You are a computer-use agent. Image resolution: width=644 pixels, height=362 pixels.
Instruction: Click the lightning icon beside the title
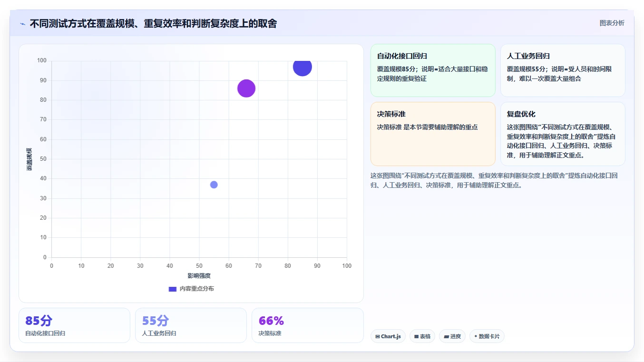pos(23,24)
